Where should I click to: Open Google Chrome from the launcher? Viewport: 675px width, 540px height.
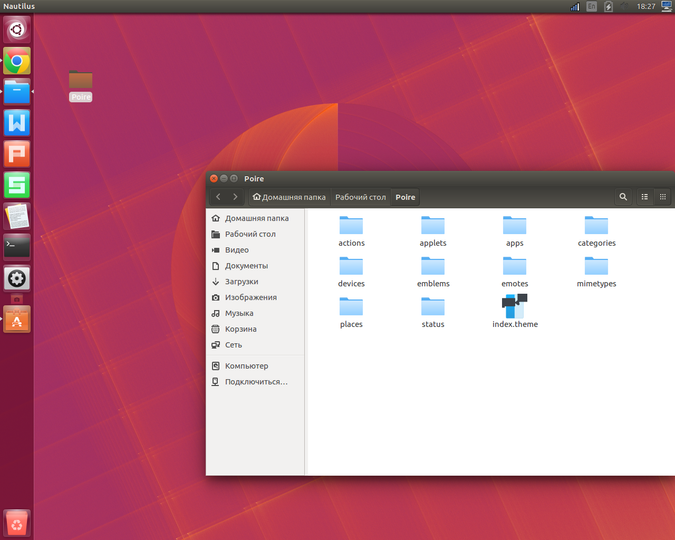pos(17,61)
